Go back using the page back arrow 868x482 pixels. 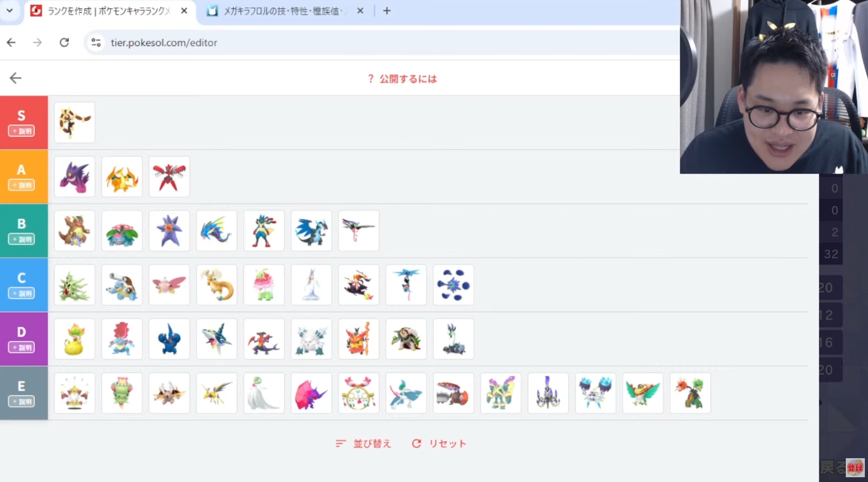click(x=15, y=78)
